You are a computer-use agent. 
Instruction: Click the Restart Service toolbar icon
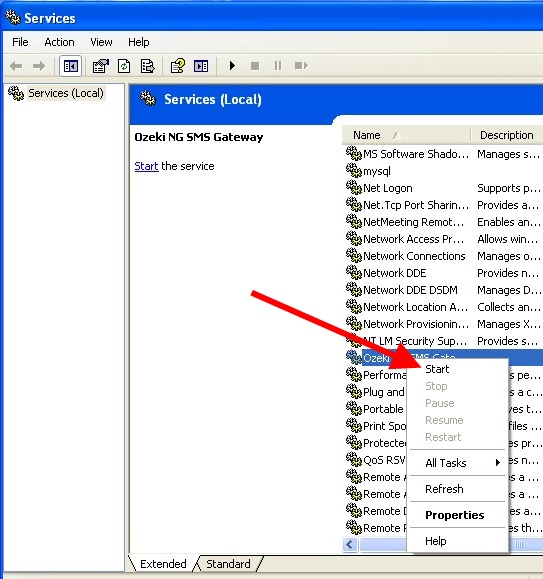tap(301, 66)
